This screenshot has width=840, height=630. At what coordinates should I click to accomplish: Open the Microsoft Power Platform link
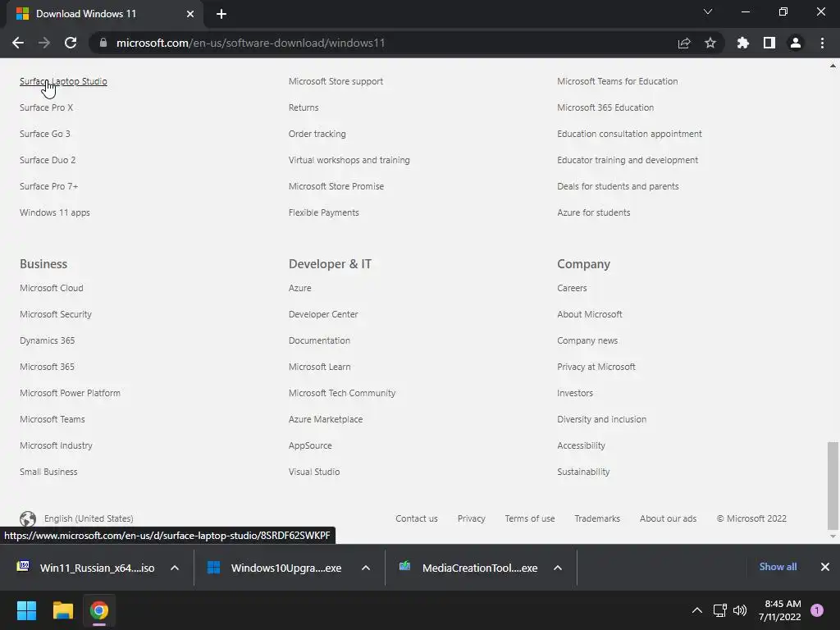(x=71, y=393)
